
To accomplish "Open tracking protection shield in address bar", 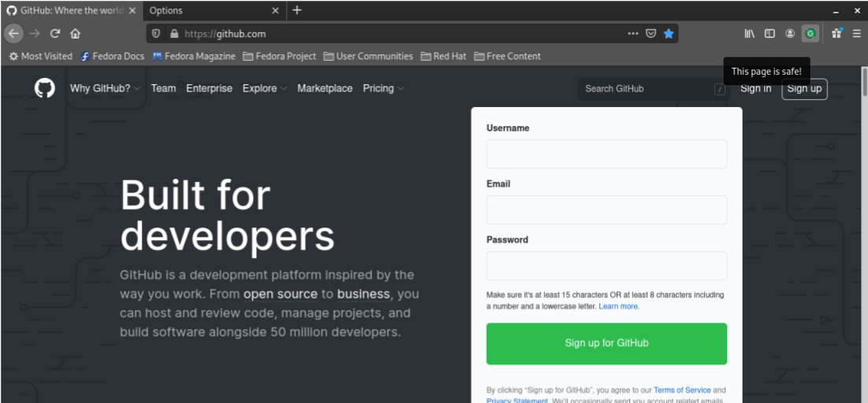I will pyautogui.click(x=156, y=34).
